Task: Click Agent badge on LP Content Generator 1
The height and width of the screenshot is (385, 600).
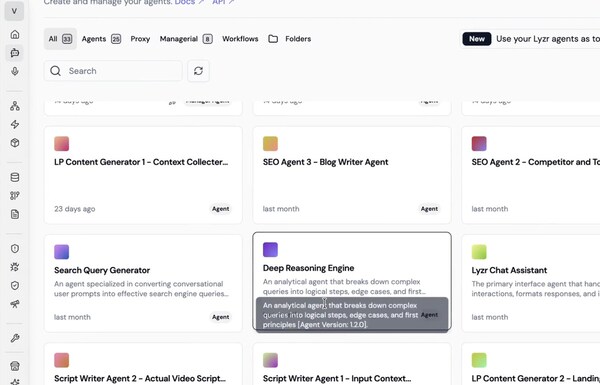Action: tap(221, 209)
